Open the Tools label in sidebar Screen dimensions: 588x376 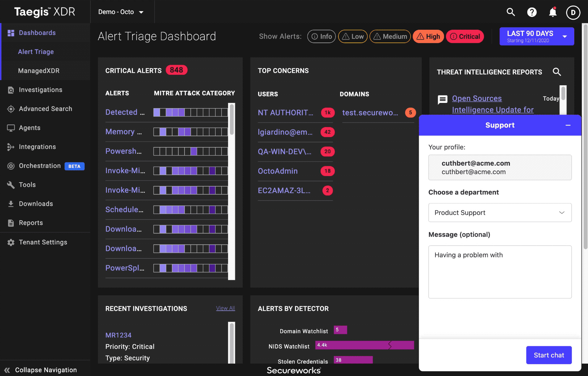click(27, 185)
